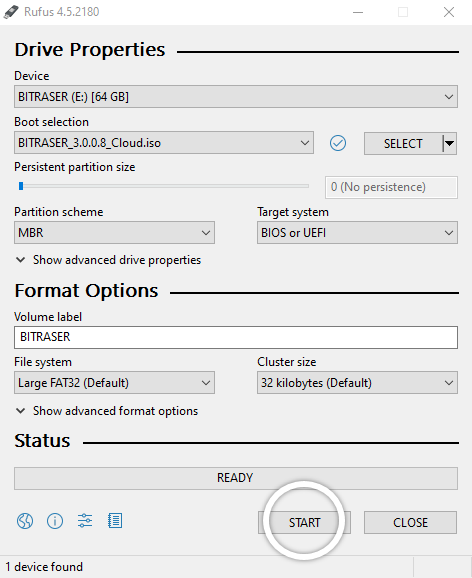Open the SELECT button split arrow

[x=449, y=143]
